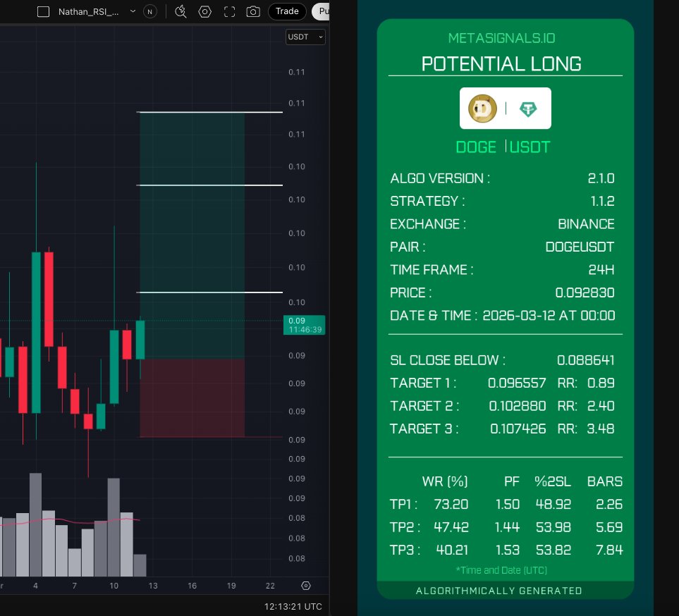Expand the layout name dropdown chevron
The image size is (679, 616).
tap(133, 11)
